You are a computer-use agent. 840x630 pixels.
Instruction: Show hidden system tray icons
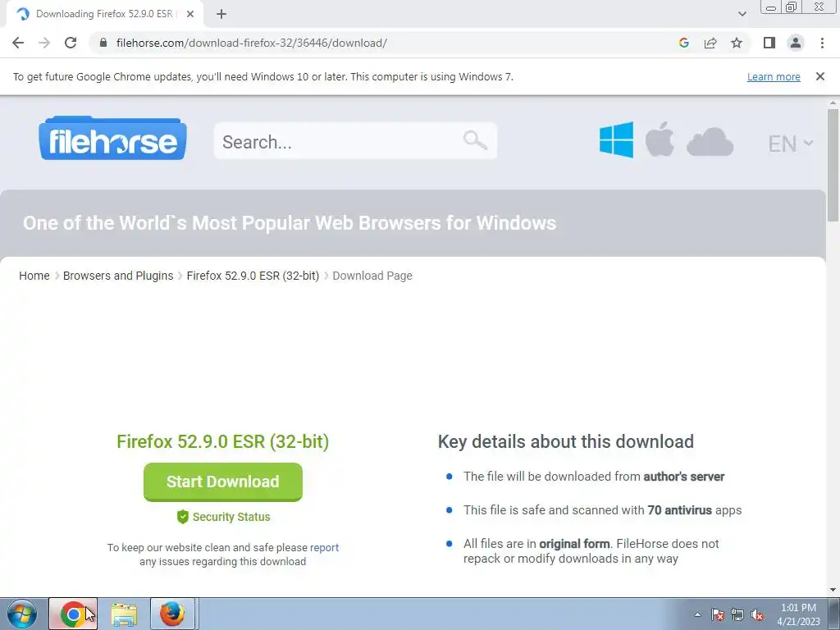(697, 614)
